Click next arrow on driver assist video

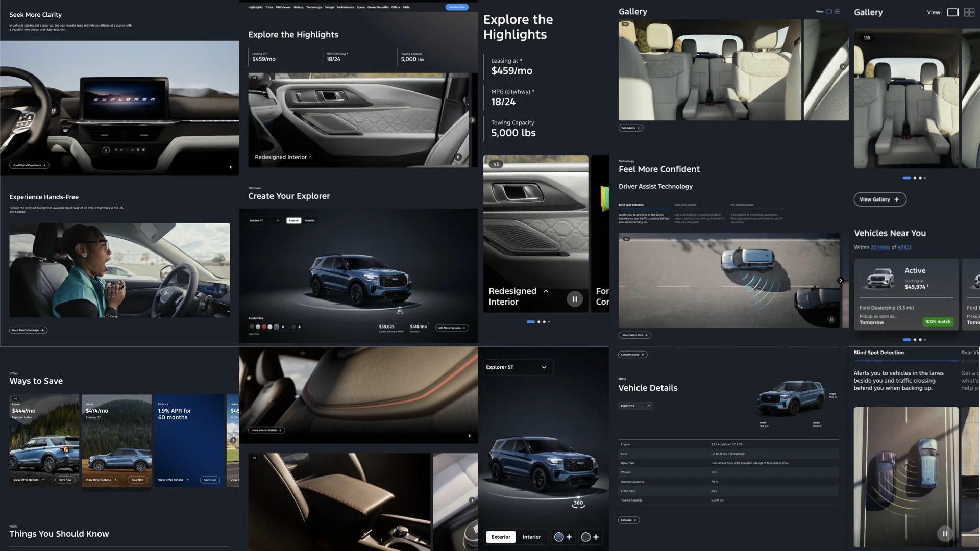click(840, 280)
